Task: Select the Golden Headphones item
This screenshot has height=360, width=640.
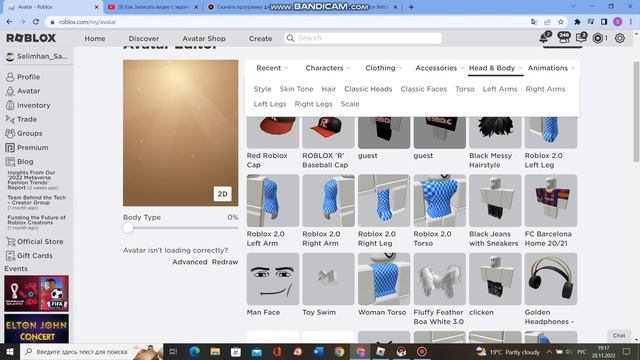Action: pyautogui.click(x=551, y=289)
